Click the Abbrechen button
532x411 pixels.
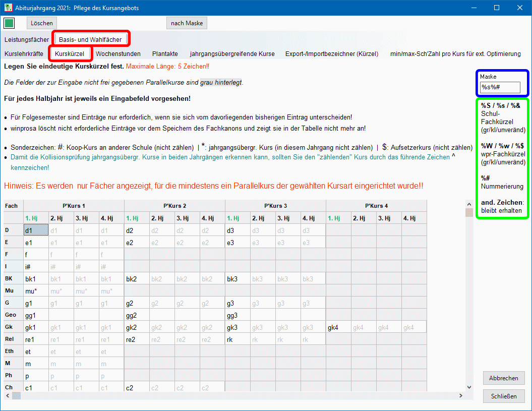pyautogui.click(x=503, y=378)
